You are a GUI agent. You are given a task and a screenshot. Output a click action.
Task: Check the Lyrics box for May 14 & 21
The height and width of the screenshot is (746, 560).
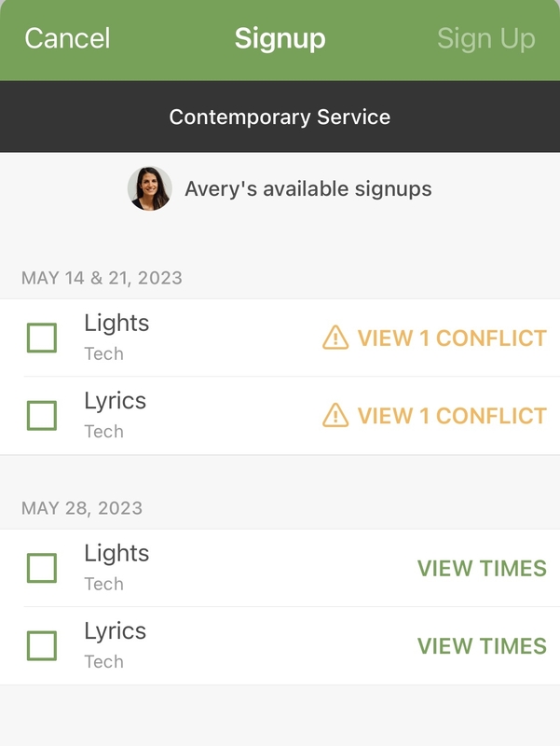[42, 415]
